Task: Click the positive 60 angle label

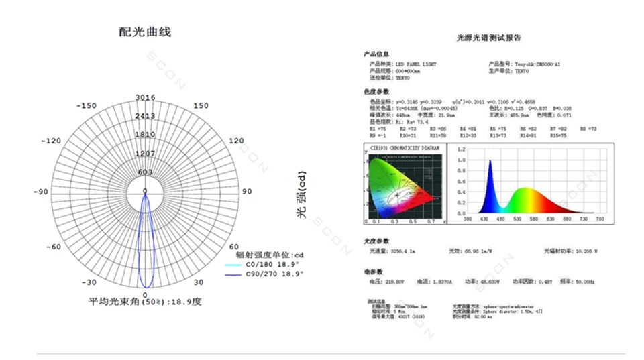Action: tap(233, 247)
